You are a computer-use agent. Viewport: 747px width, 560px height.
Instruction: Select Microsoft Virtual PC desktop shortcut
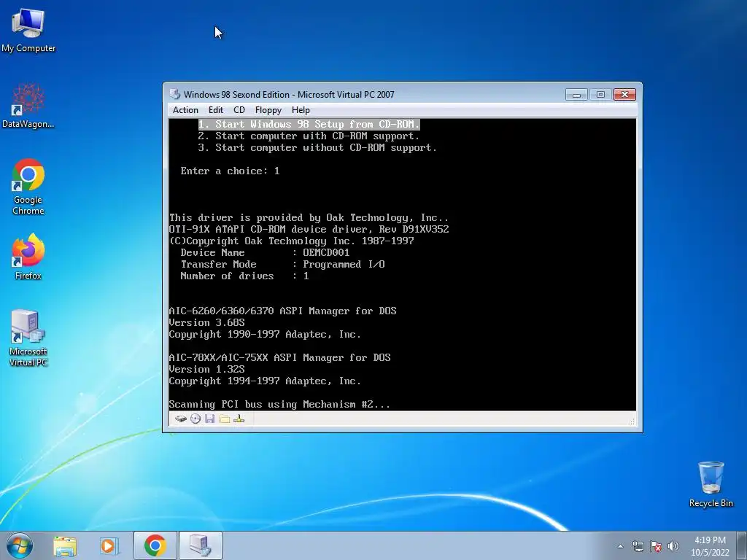coord(28,338)
